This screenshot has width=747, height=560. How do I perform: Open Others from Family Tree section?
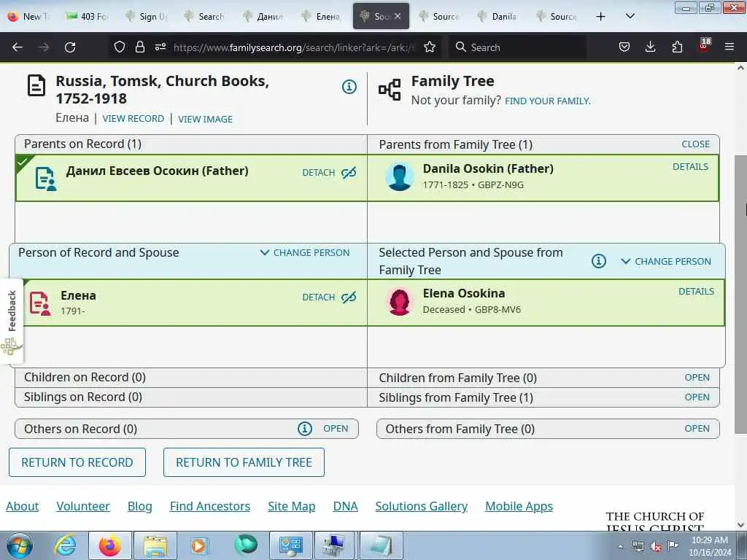coord(697,429)
